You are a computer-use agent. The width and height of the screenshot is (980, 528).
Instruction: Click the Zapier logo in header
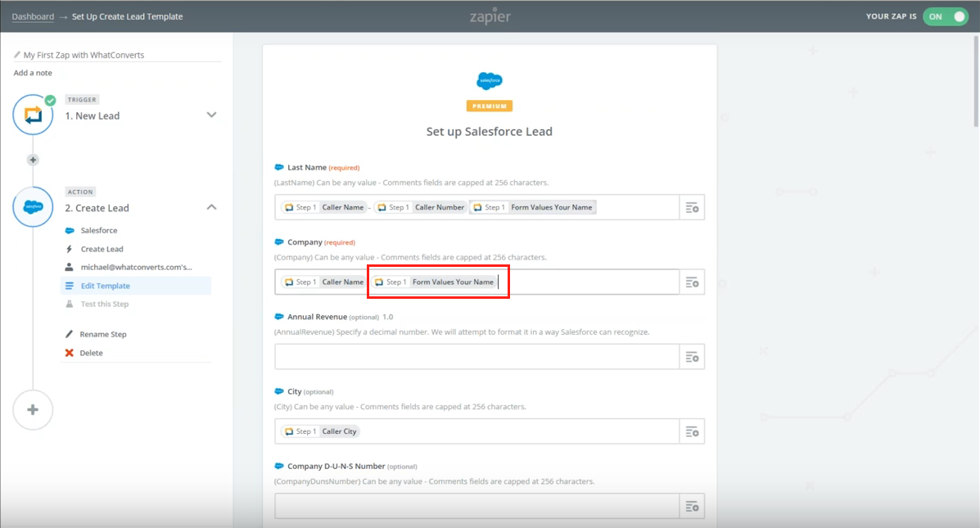click(490, 17)
